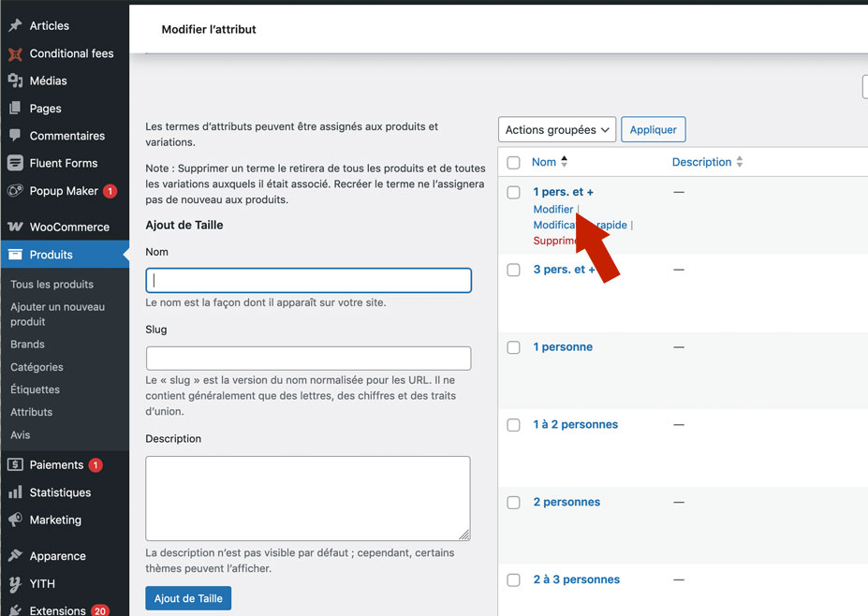
Task: Click the Statistiques bar chart icon
Action: click(x=15, y=492)
